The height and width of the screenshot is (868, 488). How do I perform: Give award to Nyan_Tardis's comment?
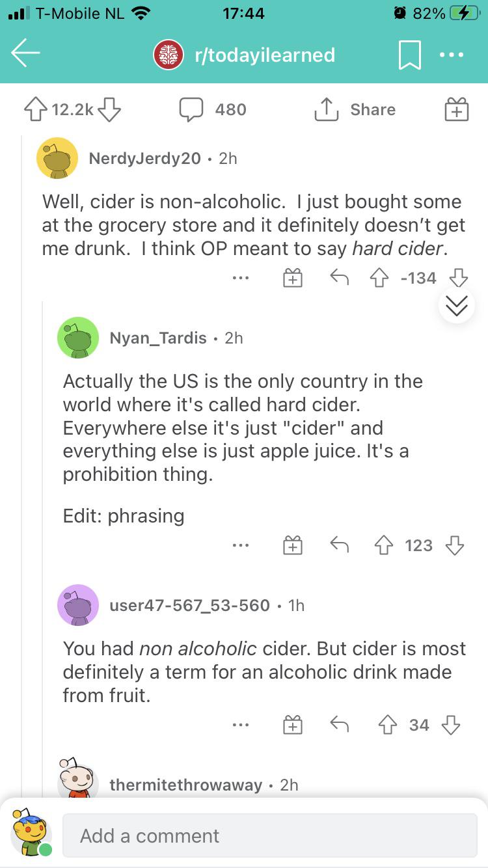pyautogui.click(x=293, y=545)
